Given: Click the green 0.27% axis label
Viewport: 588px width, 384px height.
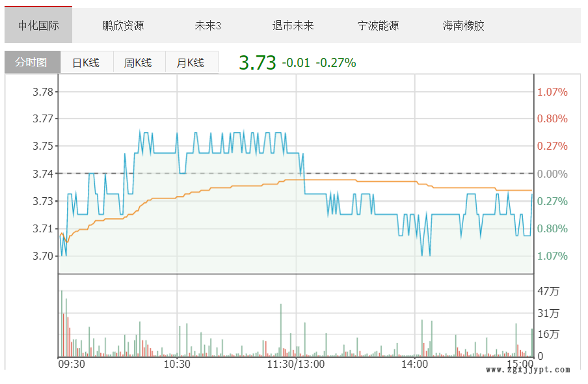Looking at the screenshot, I should coord(552,201).
